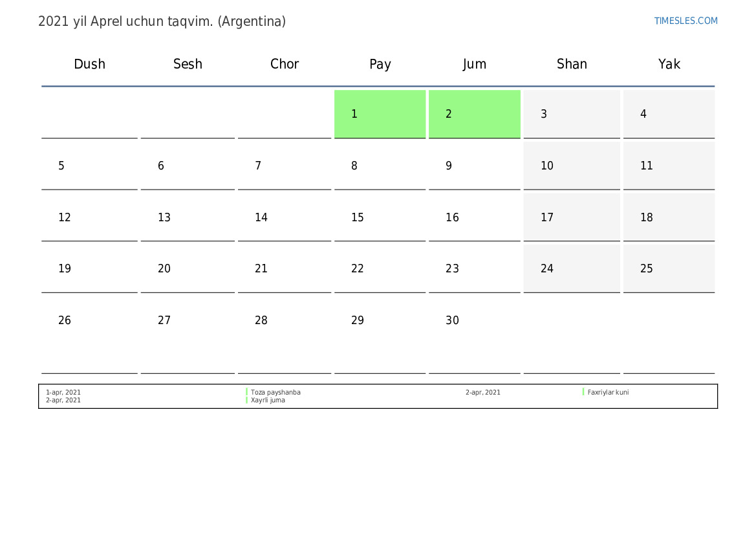Select date 15 in the calendar
756x535 pixels.
click(380, 217)
